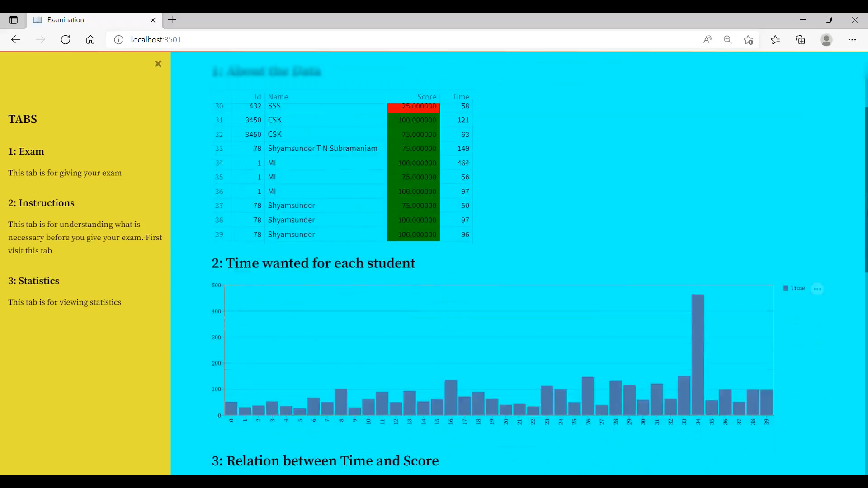Click the address bar showing localhost:8501
This screenshot has height=488, width=868.
coord(155,40)
